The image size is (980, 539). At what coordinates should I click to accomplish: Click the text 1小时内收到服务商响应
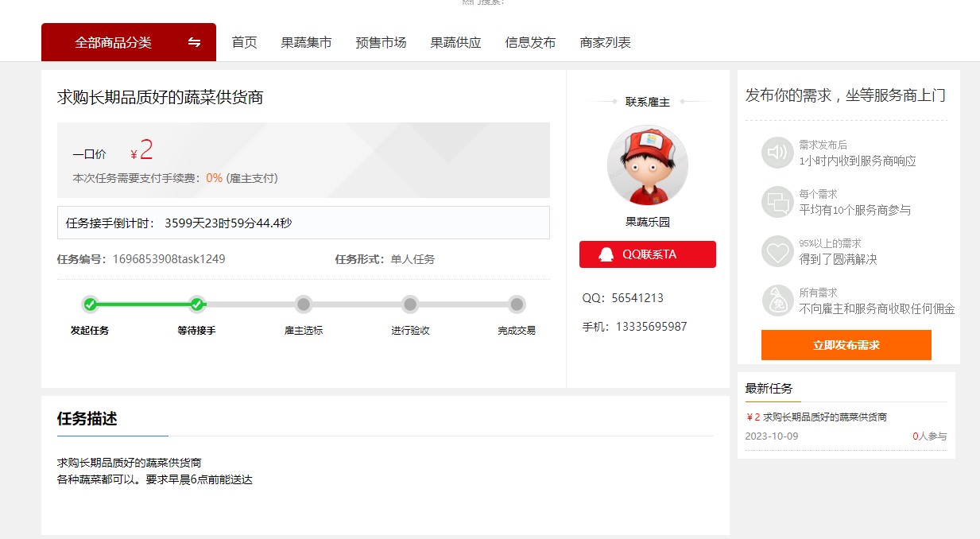tap(858, 161)
